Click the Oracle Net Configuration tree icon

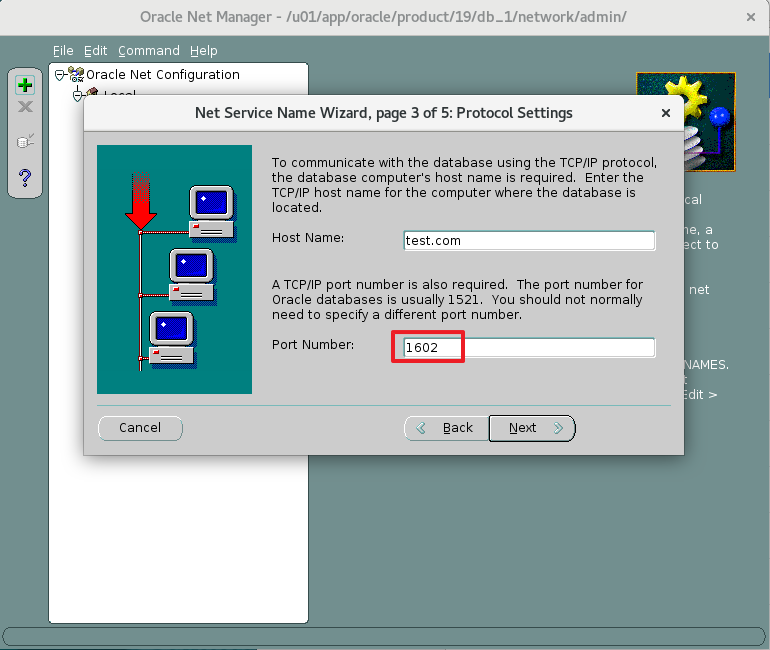[76, 75]
